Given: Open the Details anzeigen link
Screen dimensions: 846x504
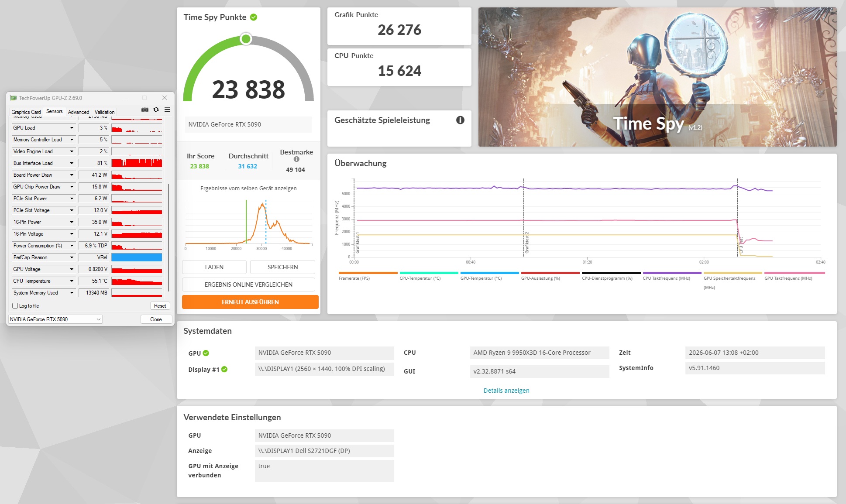Looking at the screenshot, I should 506,391.
